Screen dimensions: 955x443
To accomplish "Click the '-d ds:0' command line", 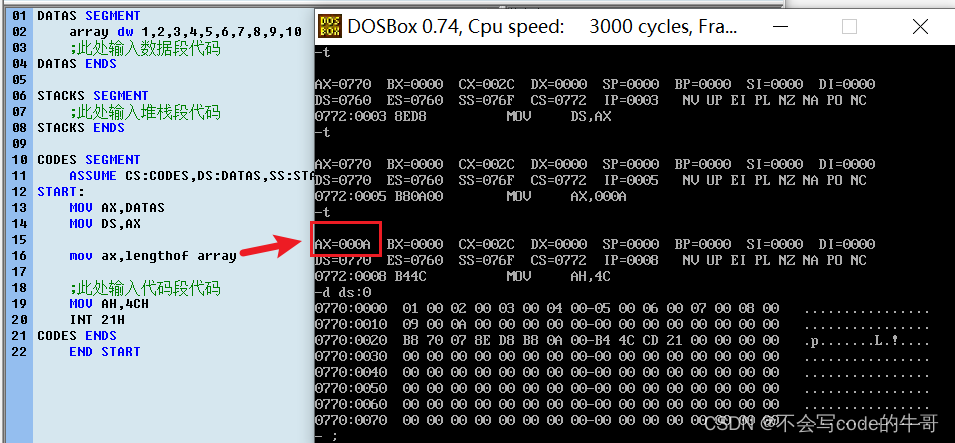I will 343,292.
